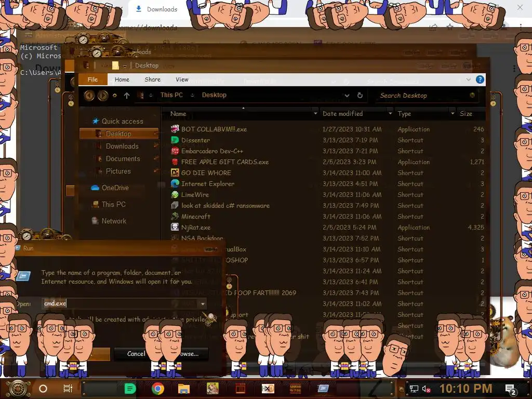Select OneDrive in navigation pane

[x=115, y=188]
